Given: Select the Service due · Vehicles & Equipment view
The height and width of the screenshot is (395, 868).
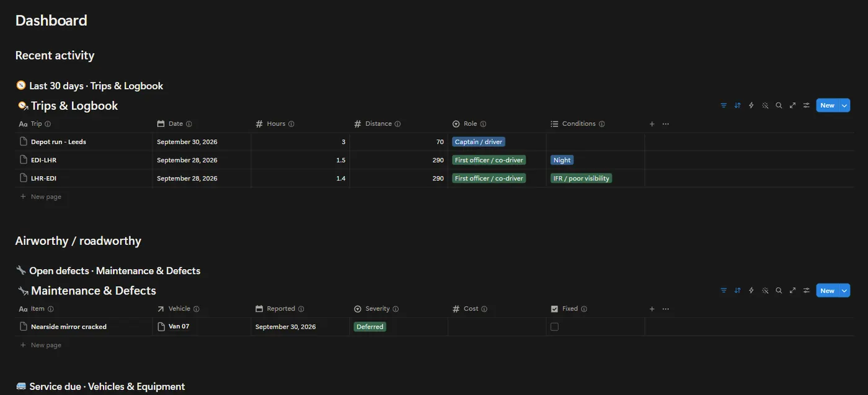Looking at the screenshot, I should point(100,386).
